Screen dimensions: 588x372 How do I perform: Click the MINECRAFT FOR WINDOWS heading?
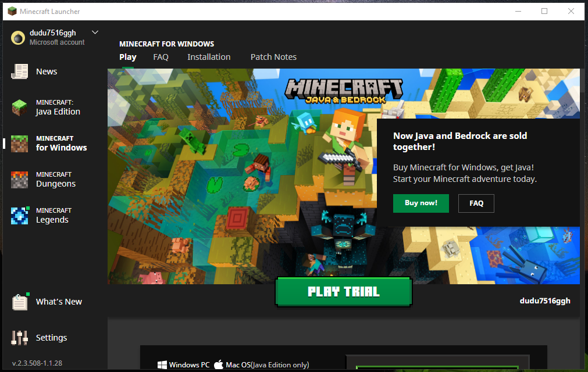click(x=166, y=44)
